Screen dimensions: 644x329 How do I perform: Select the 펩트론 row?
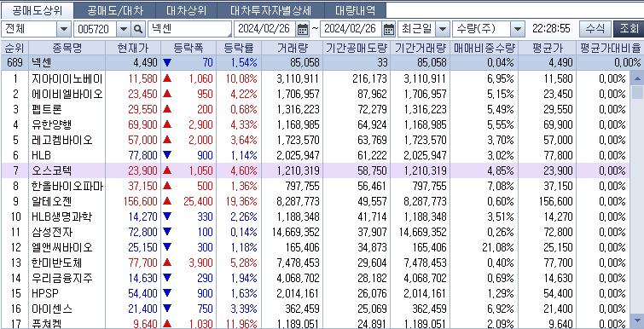[x=316, y=110]
